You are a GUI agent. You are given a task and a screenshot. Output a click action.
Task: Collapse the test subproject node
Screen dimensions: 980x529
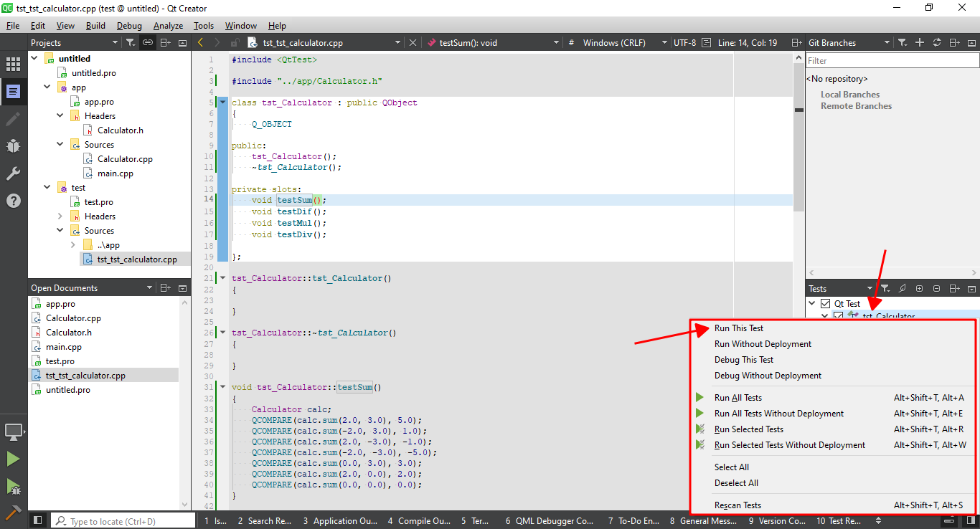click(x=47, y=188)
